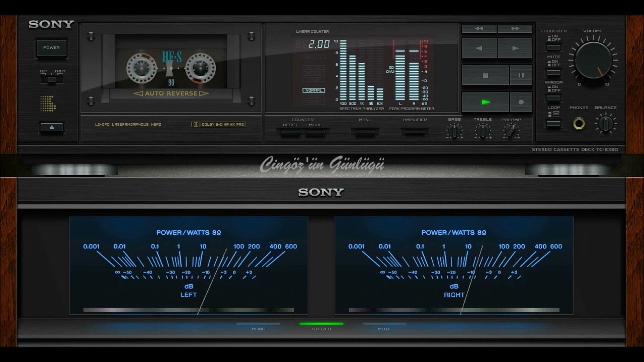Viewport: 644px width, 362px height.
Task: Click the linear counter 2.00 display
Action: [313, 44]
